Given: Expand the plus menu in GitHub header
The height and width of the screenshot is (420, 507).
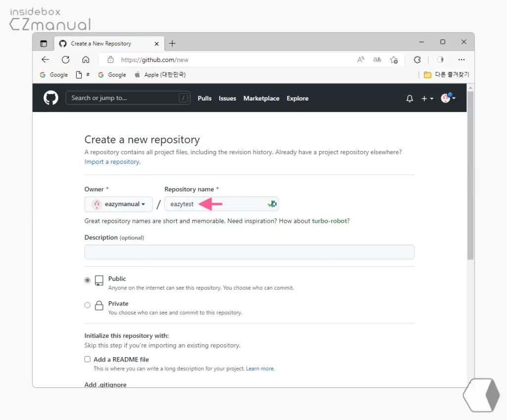Looking at the screenshot, I should click(426, 99).
